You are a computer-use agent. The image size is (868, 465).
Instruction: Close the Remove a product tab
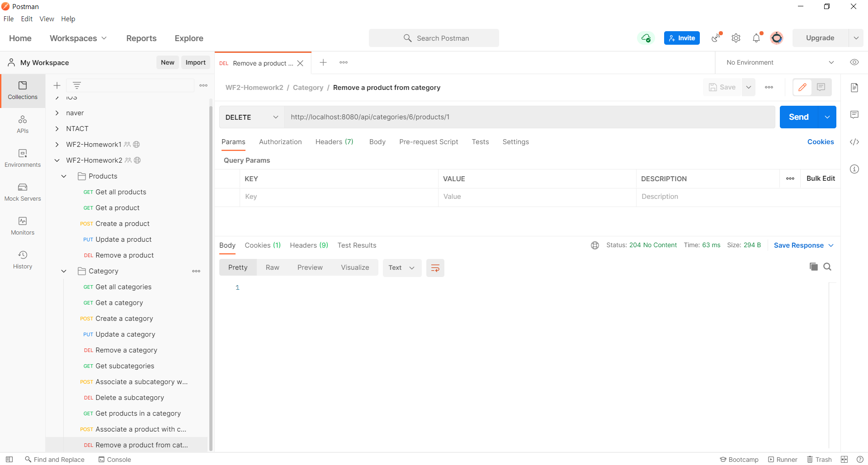300,63
